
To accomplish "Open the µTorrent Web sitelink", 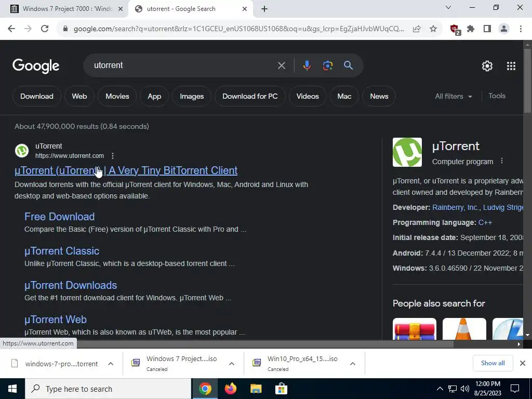I will (55, 320).
